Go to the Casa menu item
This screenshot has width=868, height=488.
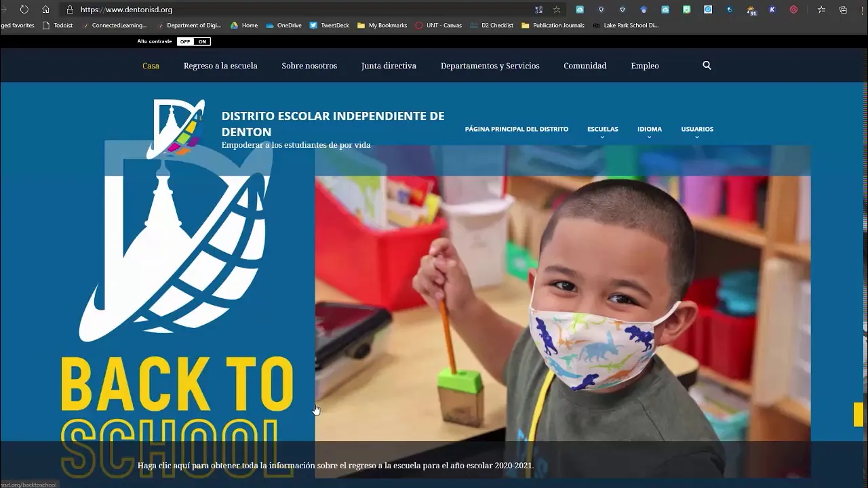click(x=151, y=66)
